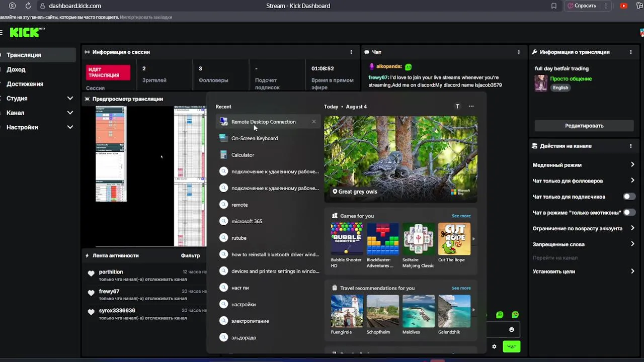Remove Remote Desktop Connection from recents
The image size is (644, 362).
coord(314,122)
